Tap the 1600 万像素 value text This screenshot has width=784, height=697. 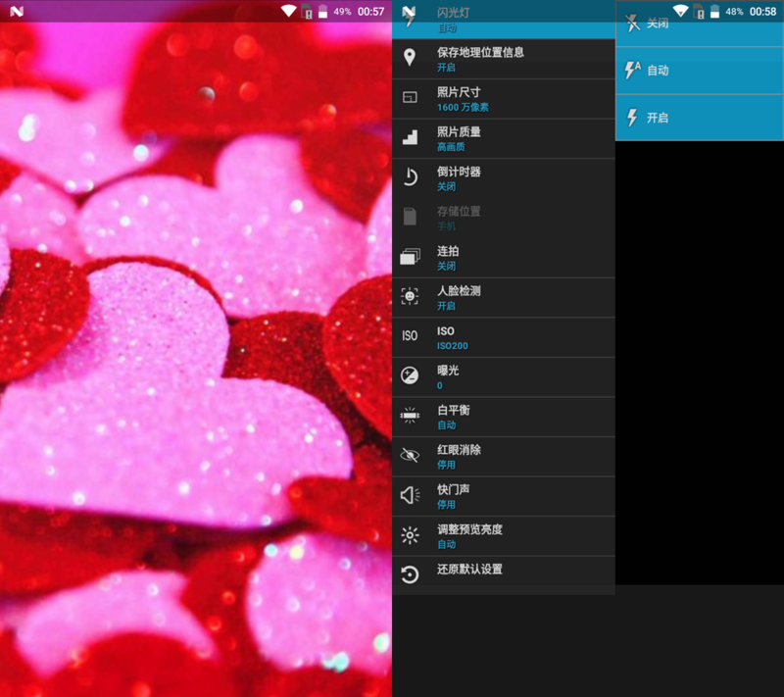point(463,107)
